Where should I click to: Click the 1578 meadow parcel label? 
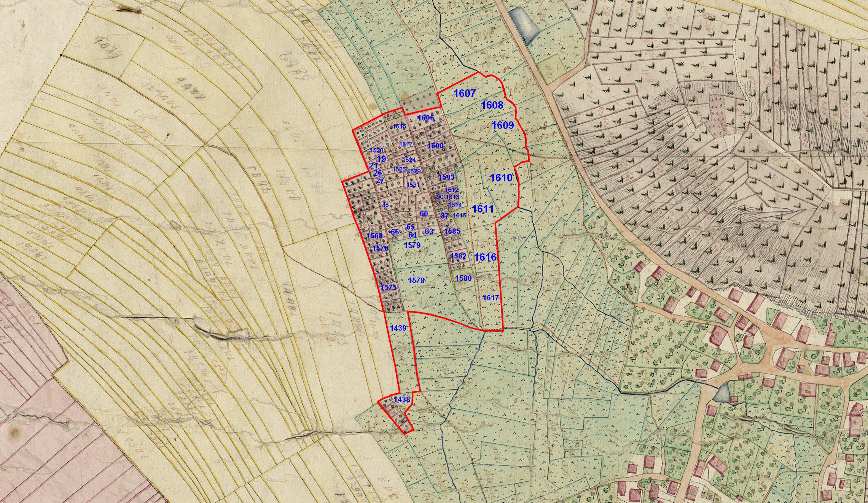point(416,280)
